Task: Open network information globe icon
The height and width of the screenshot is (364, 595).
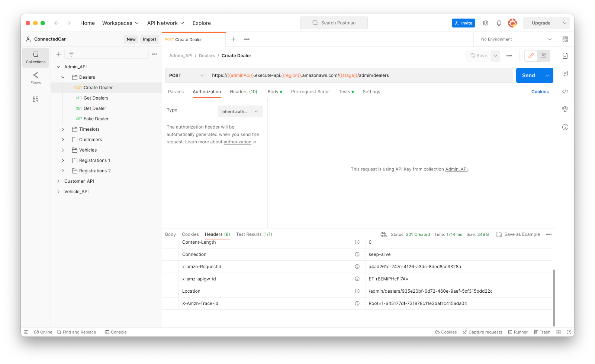Action: [383, 234]
